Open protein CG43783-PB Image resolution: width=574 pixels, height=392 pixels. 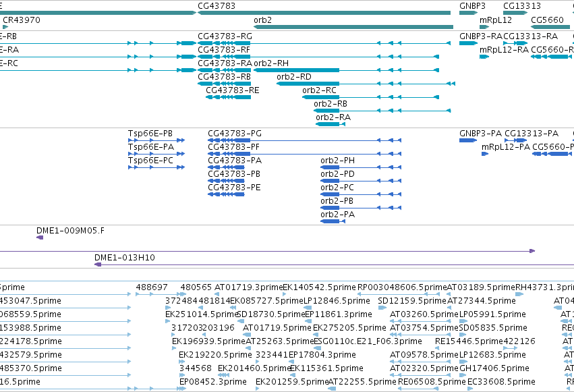coord(234,174)
